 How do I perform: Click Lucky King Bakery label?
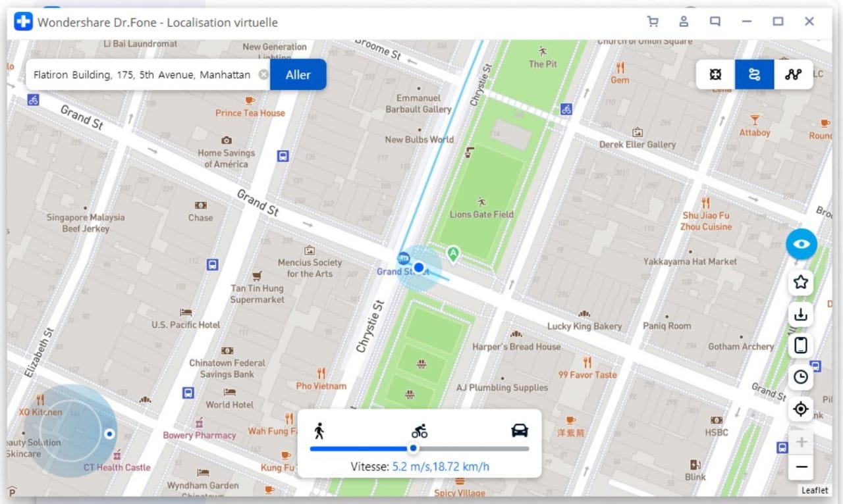[584, 326]
